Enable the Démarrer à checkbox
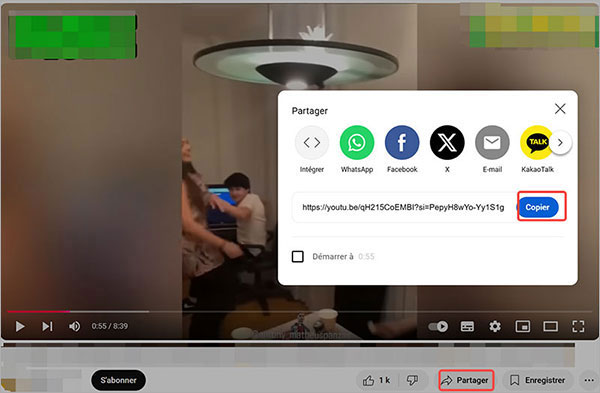 pyautogui.click(x=298, y=256)
